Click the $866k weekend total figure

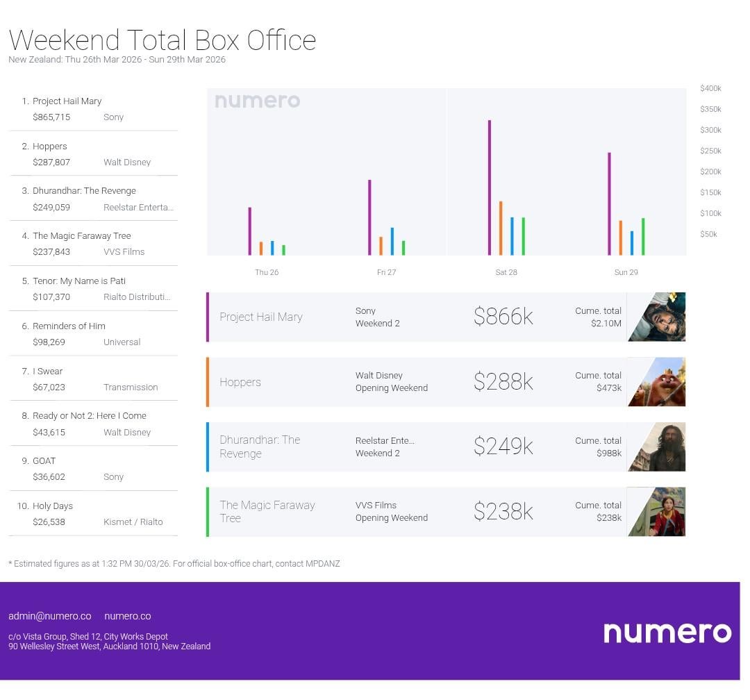point(503,317)
